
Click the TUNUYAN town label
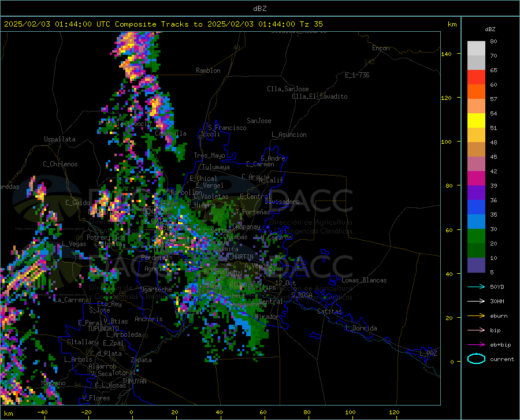(x=134, y=381)
